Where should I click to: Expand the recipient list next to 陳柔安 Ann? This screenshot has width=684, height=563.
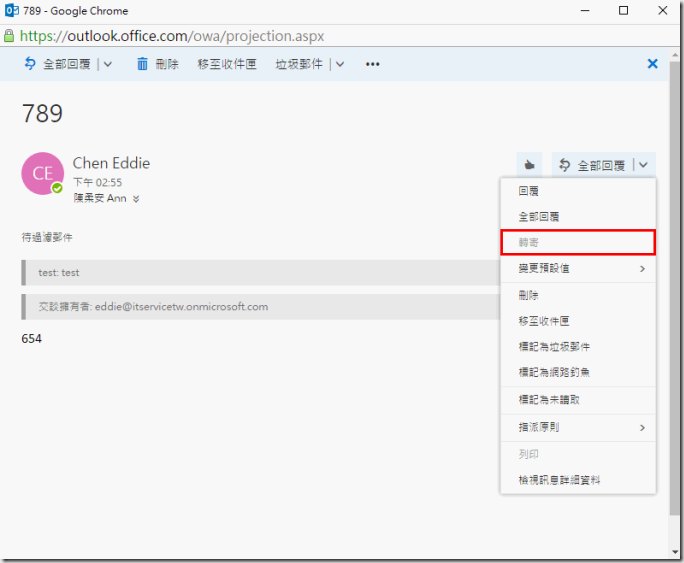136,199
